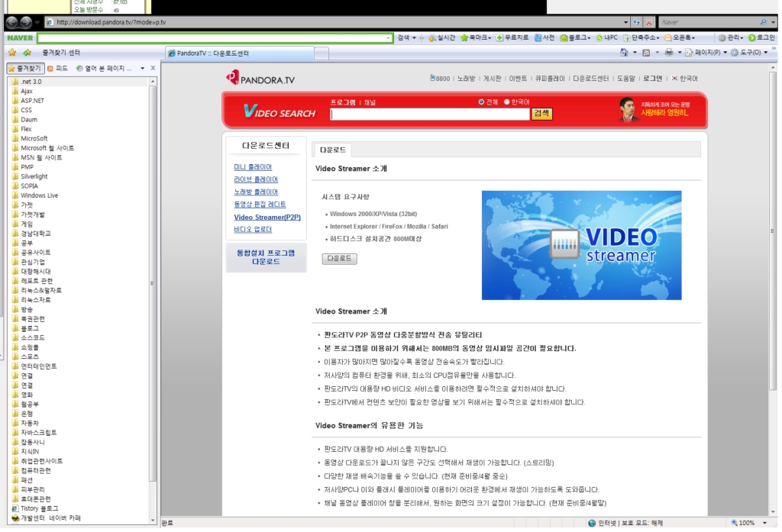Click the RSS feeds icon in command bar
The height and width of the screenshot is (532, 782).
coord(646,53)
